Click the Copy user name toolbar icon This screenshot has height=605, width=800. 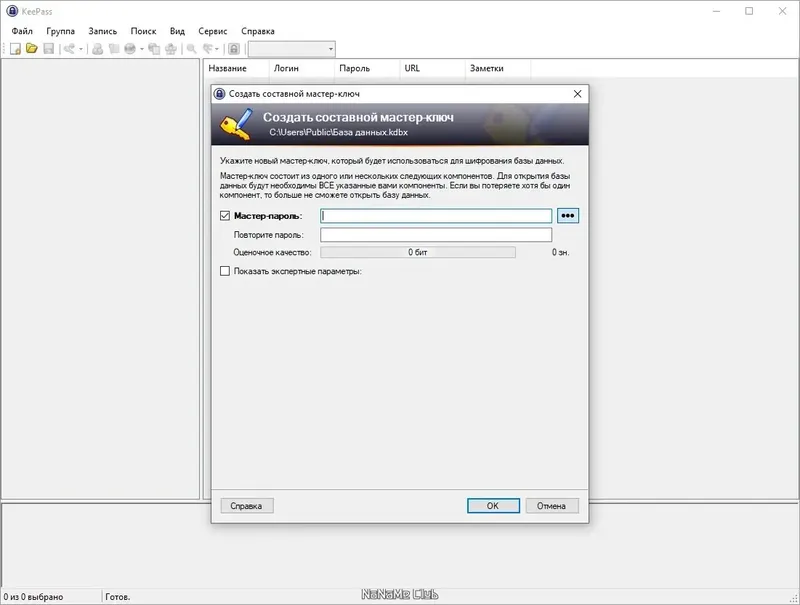pyautogui.click(x=97, y=49)
